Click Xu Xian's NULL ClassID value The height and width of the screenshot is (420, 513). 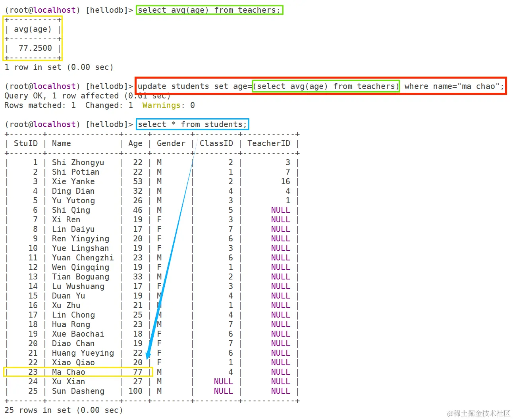(224, 381)
